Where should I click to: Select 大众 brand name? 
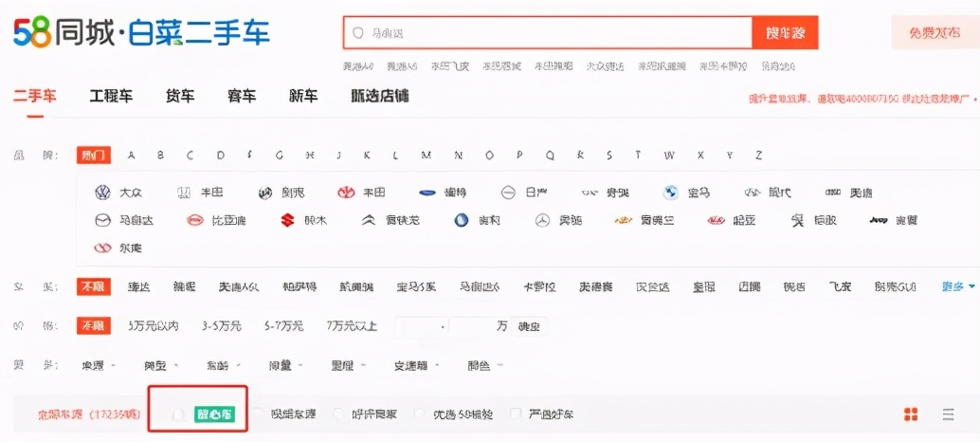(131, 193)
